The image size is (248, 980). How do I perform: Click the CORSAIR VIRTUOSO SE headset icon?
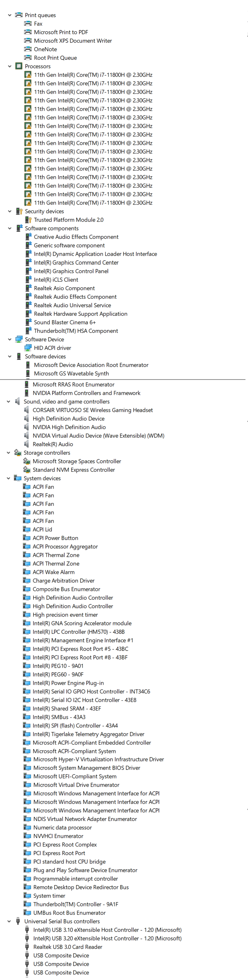pyautogui.click(x=26, y=410)
